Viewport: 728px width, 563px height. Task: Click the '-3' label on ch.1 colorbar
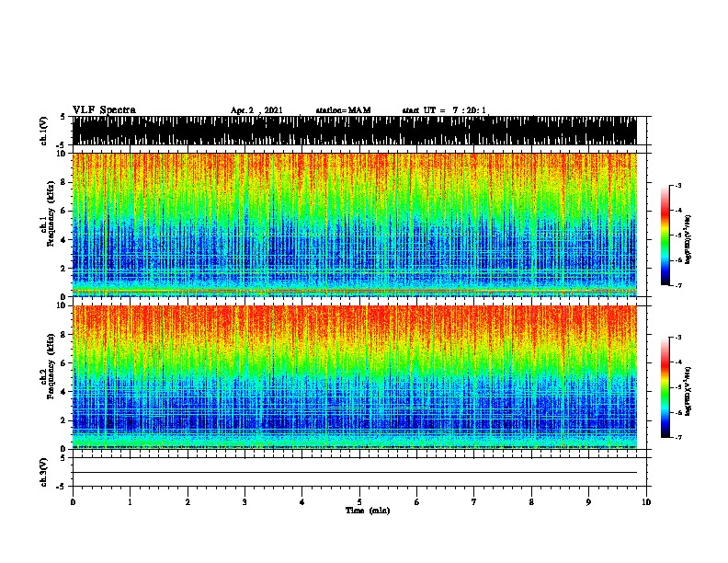[677, 186]
